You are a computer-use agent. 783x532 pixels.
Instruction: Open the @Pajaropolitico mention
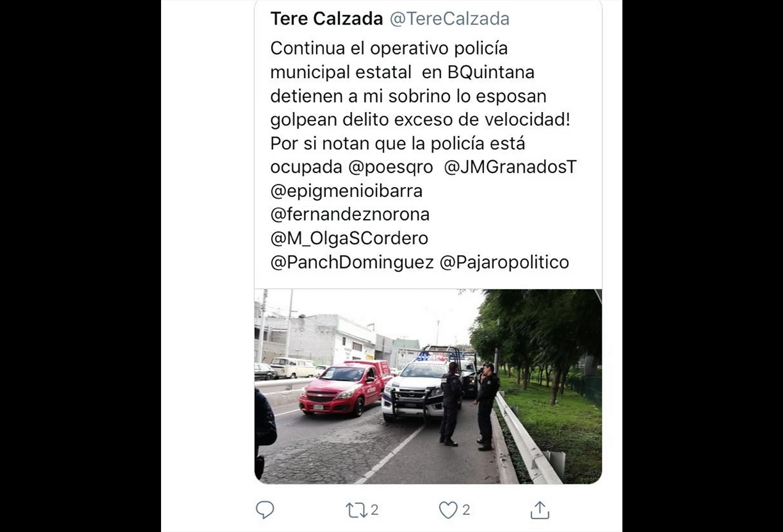(504, 262)
